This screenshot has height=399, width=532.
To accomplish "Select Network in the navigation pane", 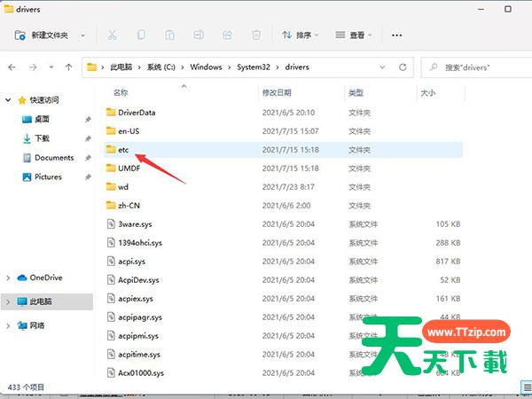I will point(39,325).
